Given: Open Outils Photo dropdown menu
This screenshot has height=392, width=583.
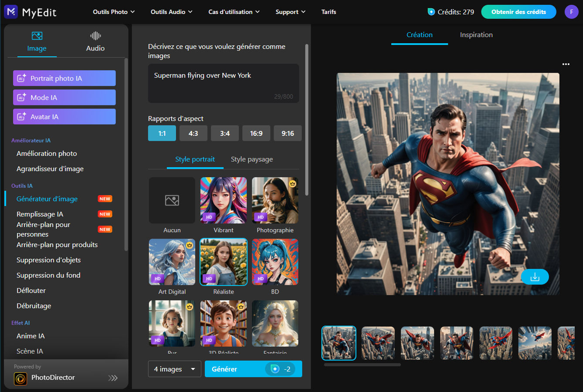Looking at the screenshot, I should (114, 12).
